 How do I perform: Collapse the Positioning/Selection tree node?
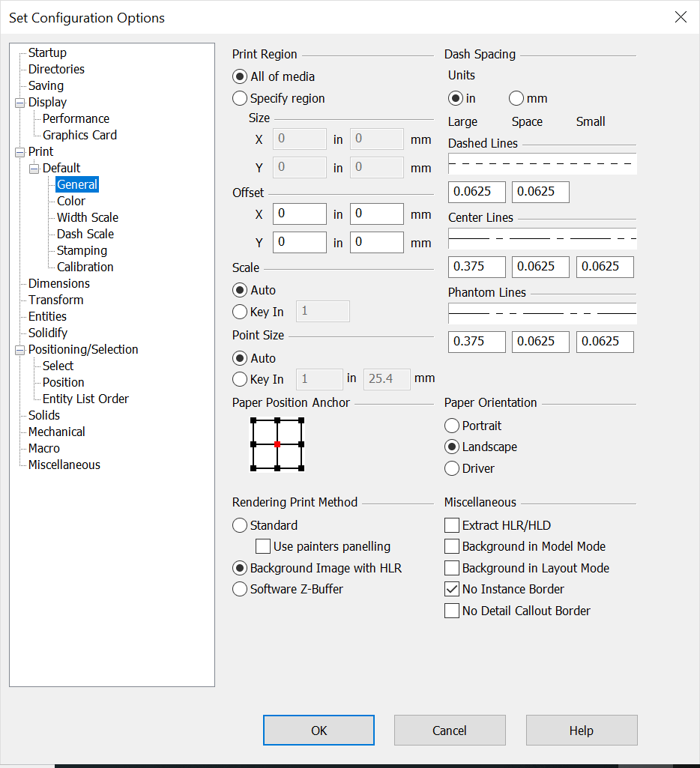pyautogui.click(x=19, y=349)
